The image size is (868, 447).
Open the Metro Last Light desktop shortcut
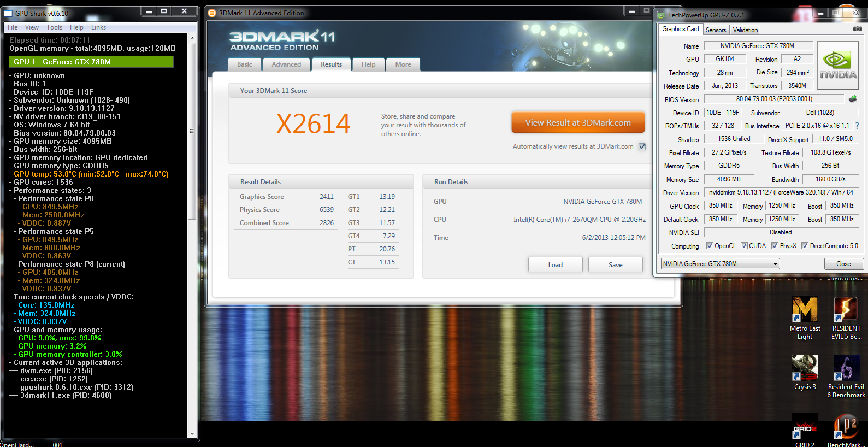coord(805,319)
